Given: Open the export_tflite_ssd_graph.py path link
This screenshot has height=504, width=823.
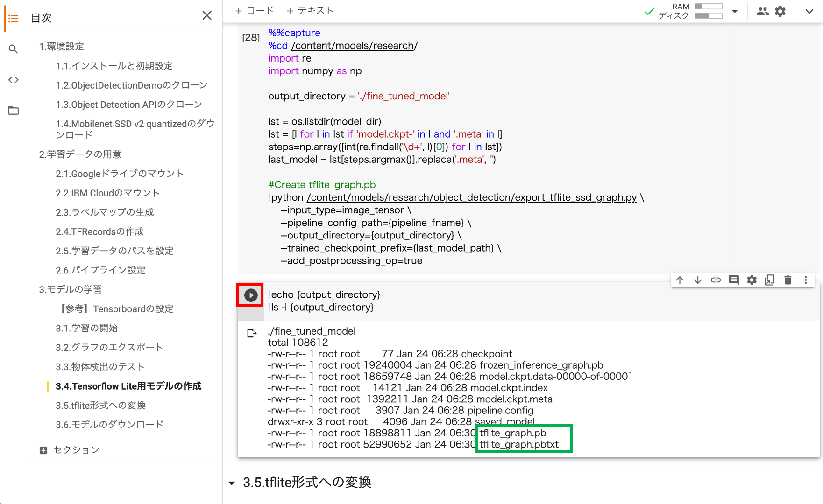Looking at the screenshot, I should pos(471,197).
